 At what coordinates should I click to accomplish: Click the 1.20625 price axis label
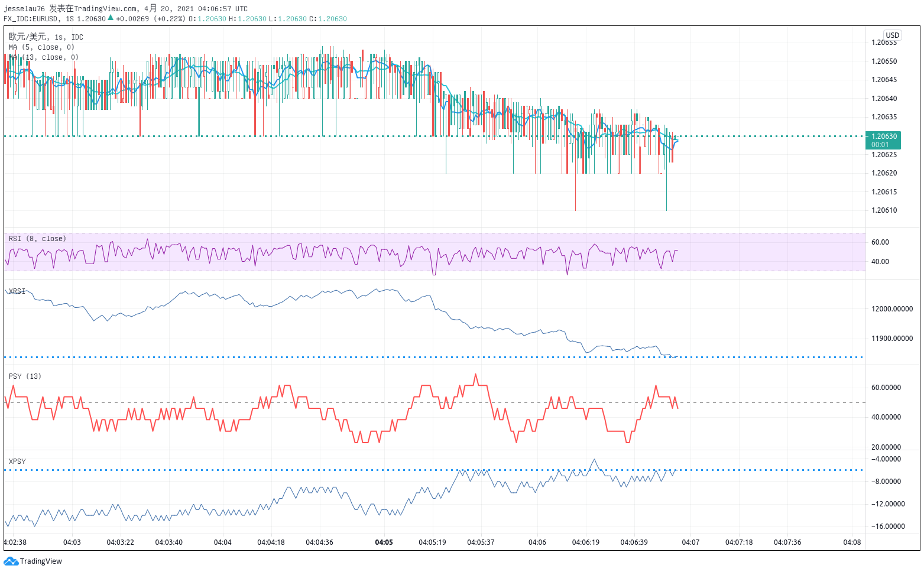pyautogui.click(x=884, y=155)
